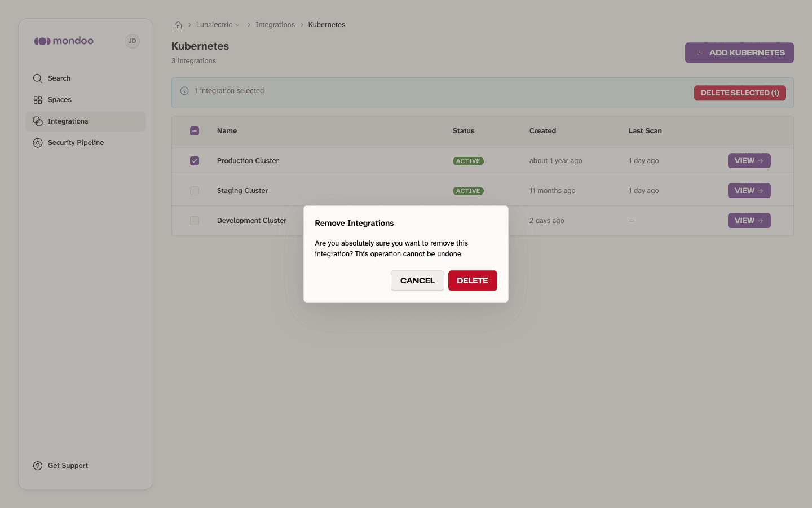Click the Integrations sidebar icon
This screenshot has height=508, width=812.
[38, 121]
